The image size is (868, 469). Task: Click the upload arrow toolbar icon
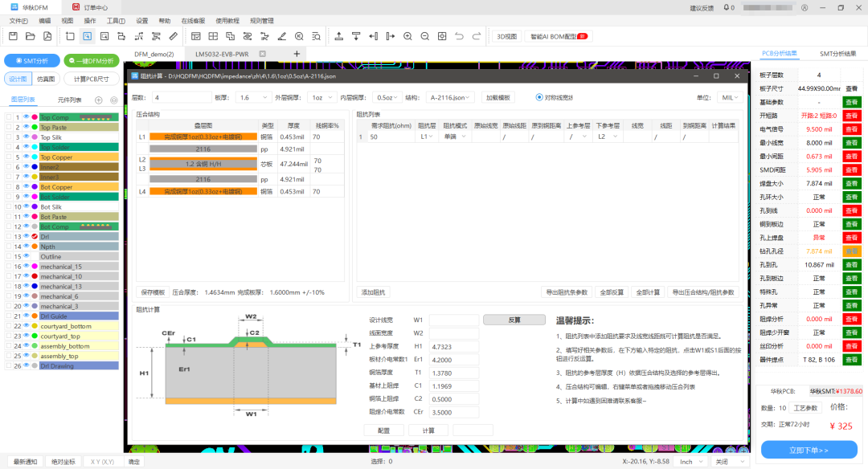(x=339, y=36)
